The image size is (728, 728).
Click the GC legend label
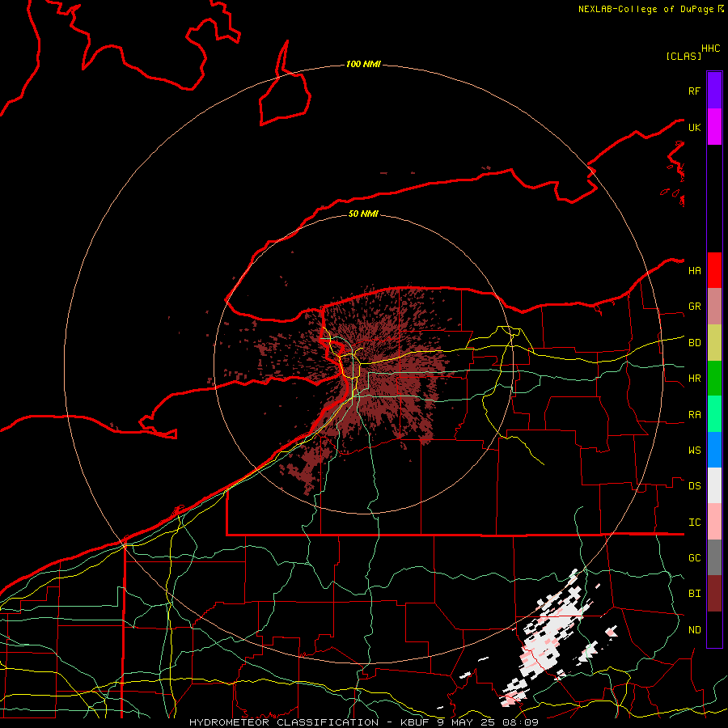pos(695,558)
